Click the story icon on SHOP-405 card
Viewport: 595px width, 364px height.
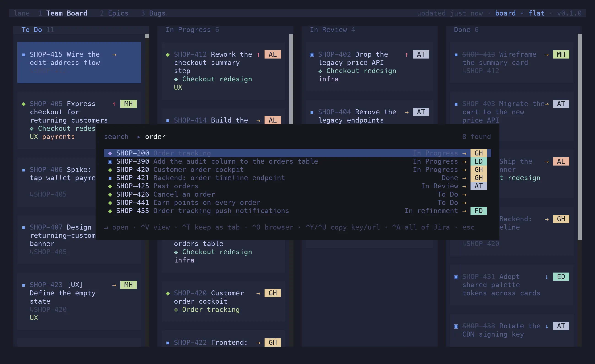(23, 104)
